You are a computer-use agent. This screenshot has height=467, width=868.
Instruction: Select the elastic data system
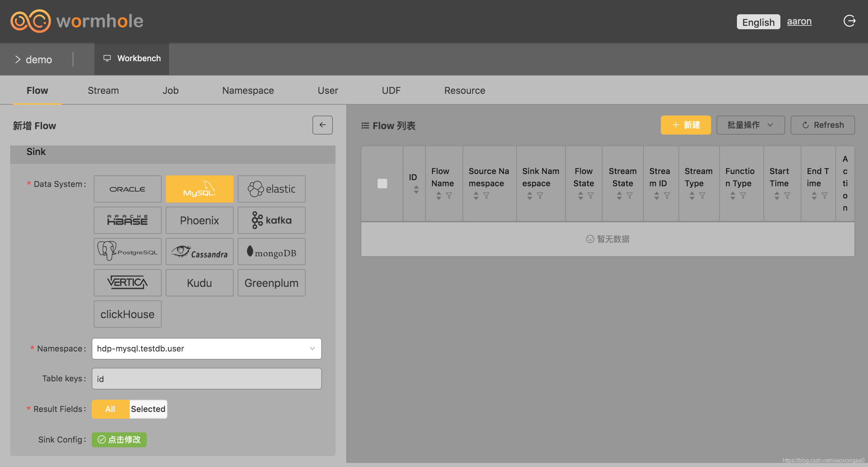click(x=271, y=189)
